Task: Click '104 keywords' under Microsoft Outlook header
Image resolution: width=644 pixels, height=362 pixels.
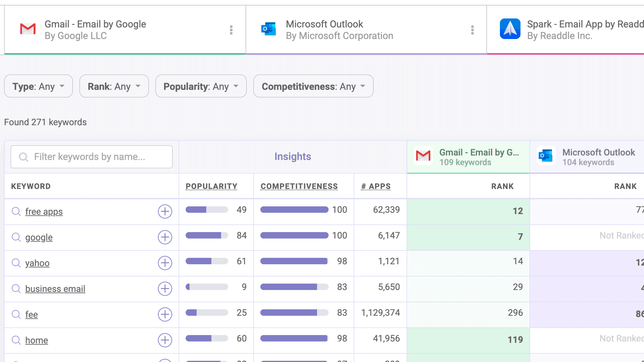Action: click(x=588, y=162)
